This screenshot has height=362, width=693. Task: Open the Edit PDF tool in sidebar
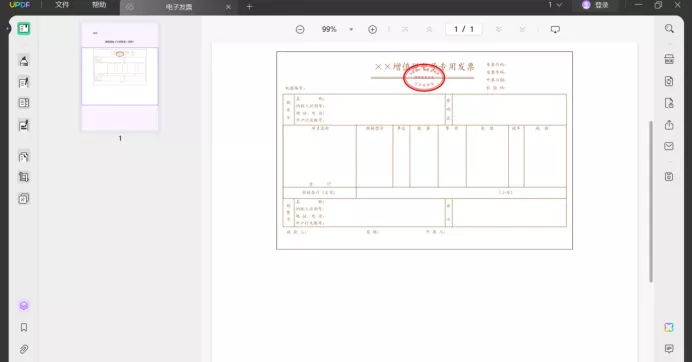coord(24,83)
